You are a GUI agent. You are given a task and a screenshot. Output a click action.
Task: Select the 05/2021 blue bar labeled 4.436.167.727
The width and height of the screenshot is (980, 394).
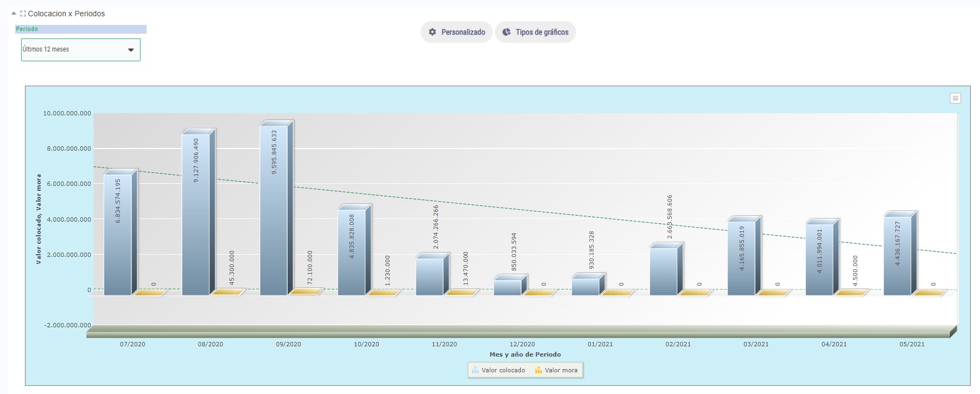(898, 256)
